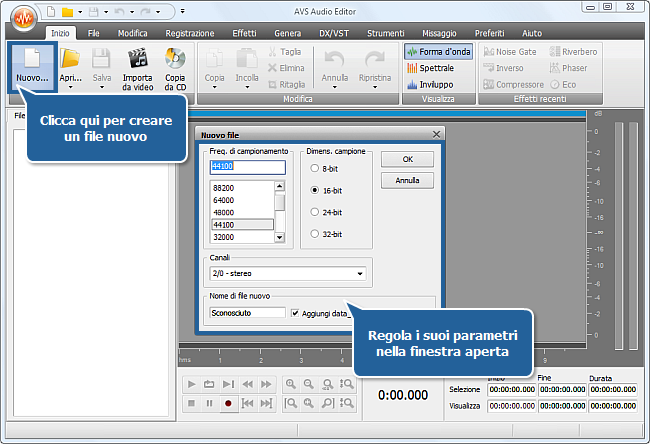Toggle the Aggiungi data checkbox

pos(295,313)
